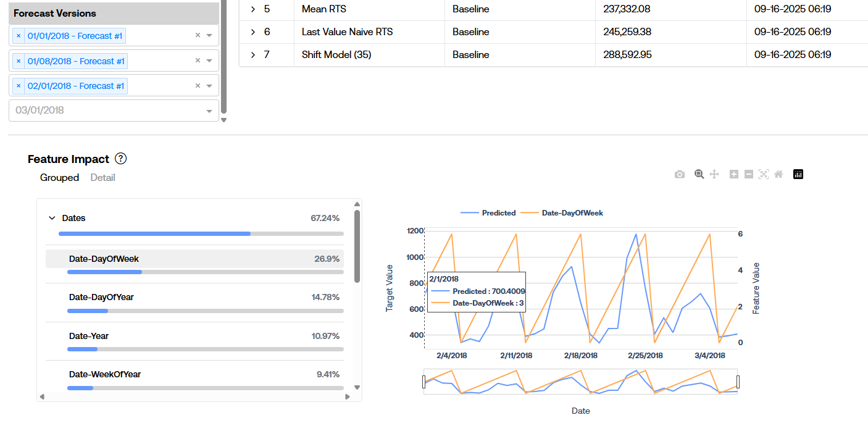Reset chart axes with home icon

(x=778, y=175)
